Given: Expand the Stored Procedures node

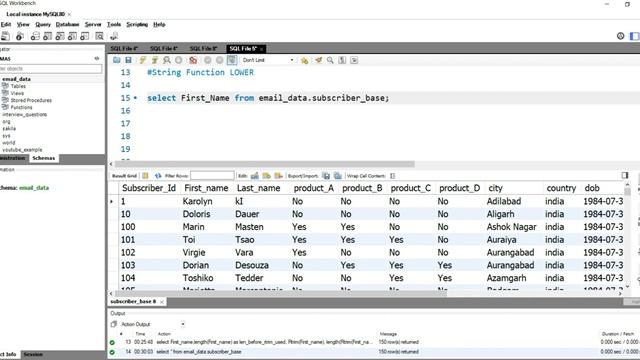Looking at the screenshot, I should tap(31, 100).
